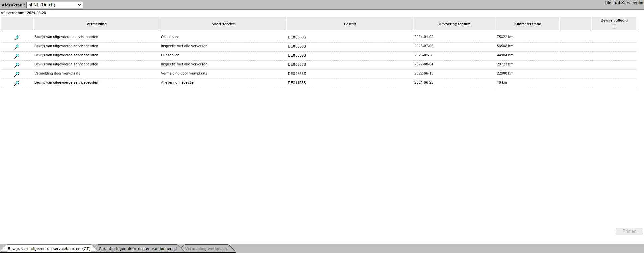
Task: Select the Vermelding werkplaats tab
Action: tap(207, 249)
